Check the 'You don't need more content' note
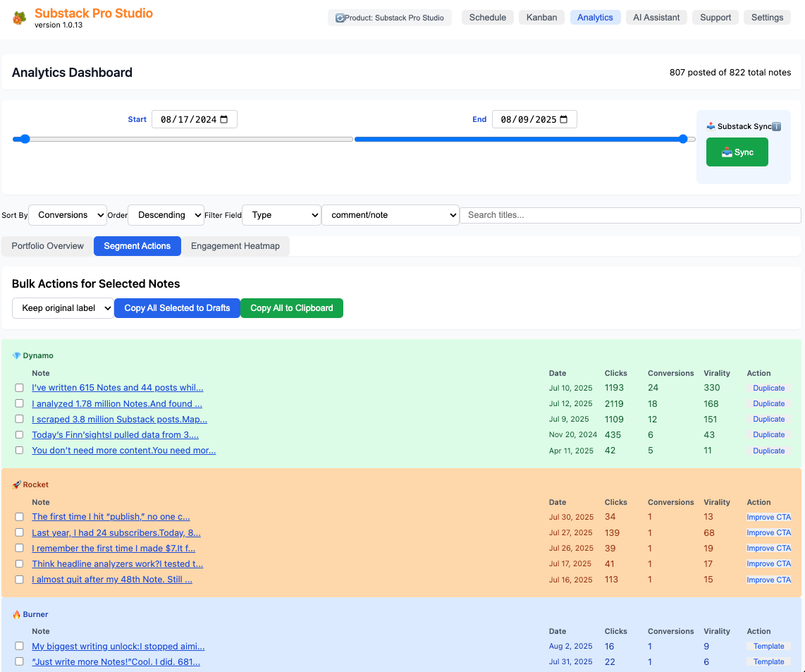 point(19,450)
